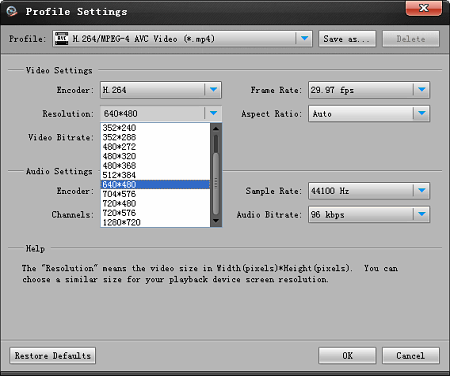This screenshot has height=376, width=450.
Task: Select 720*576 resolution option
Action: coord(155,213)
